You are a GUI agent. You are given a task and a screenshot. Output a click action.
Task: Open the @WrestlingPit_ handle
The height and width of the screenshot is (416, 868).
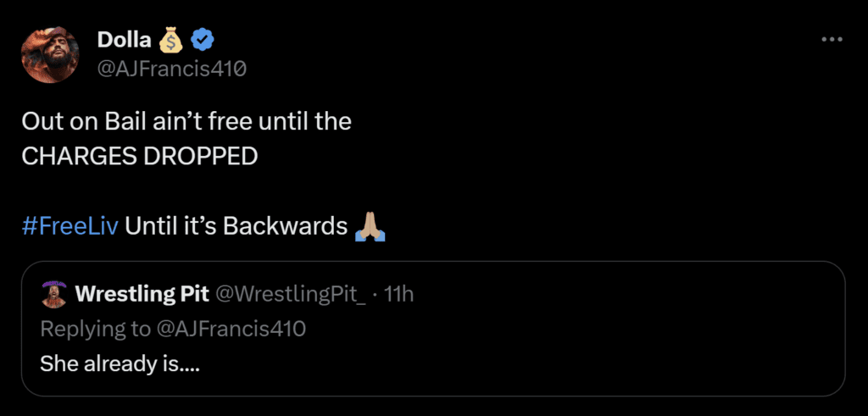point(291,293)
